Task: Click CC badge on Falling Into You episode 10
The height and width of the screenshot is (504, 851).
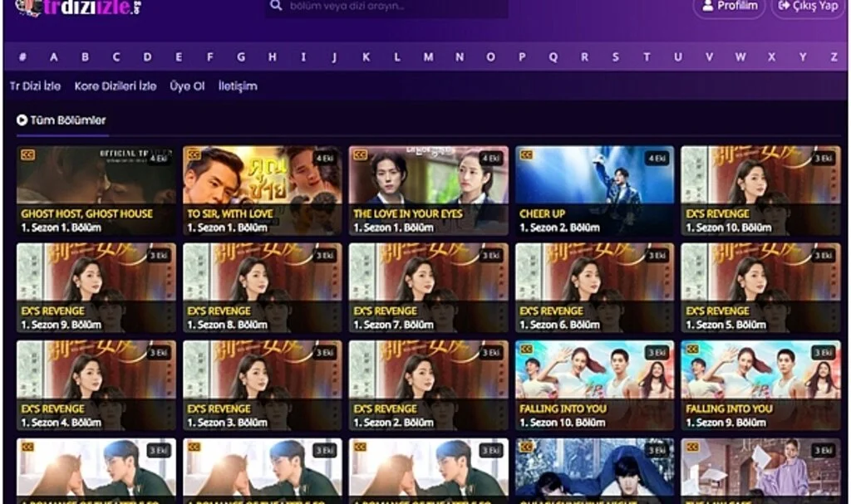Action: point(526,350)
